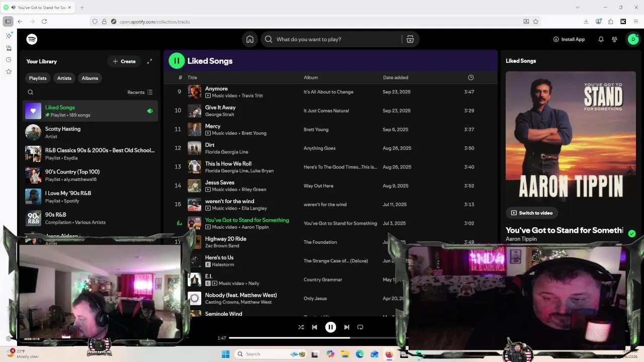The image size is (644, 362).
Task: Toggle repeat in player controls
Action: [360, 327]
